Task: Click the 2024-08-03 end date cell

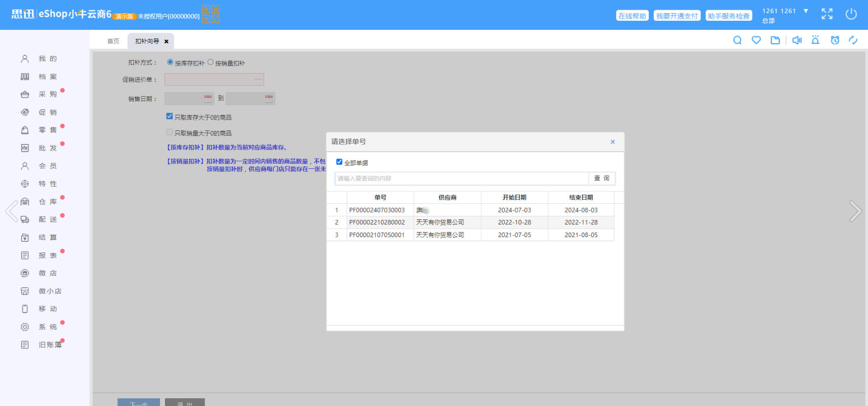Action: coord(581,210)
